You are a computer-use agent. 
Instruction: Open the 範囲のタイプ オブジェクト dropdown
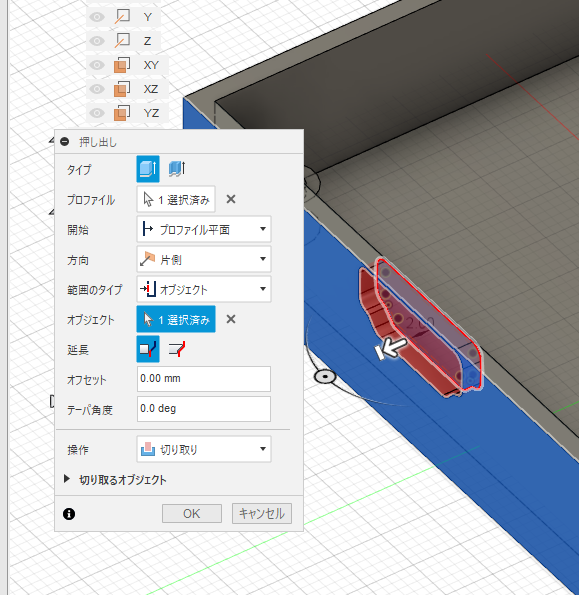204,289
